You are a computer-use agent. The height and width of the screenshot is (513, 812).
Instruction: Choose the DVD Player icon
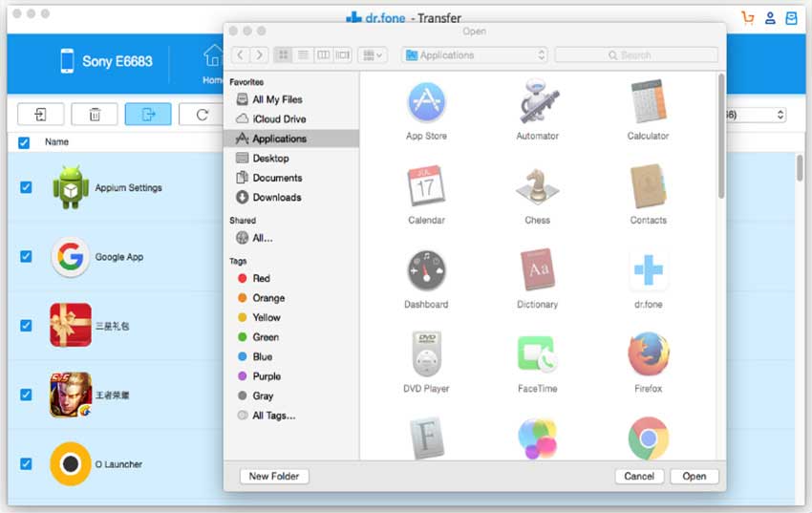(x=426, y=354)
